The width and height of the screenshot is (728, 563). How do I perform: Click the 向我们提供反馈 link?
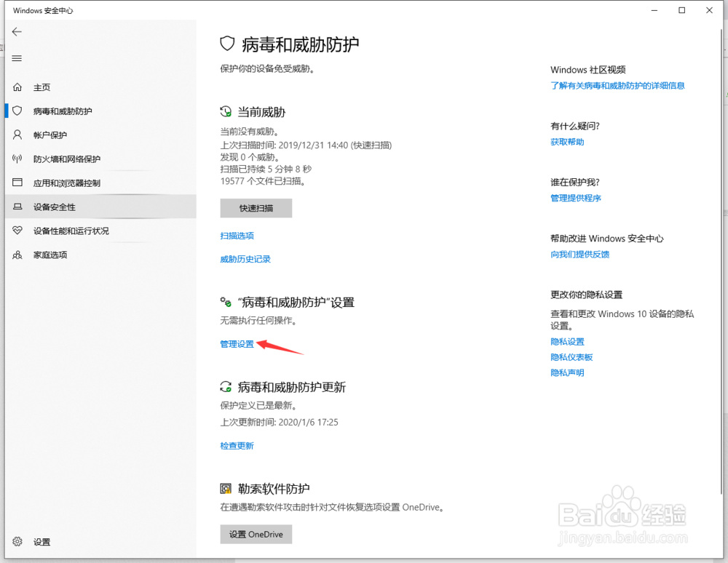pyautogui.click(x=580, y=254)
